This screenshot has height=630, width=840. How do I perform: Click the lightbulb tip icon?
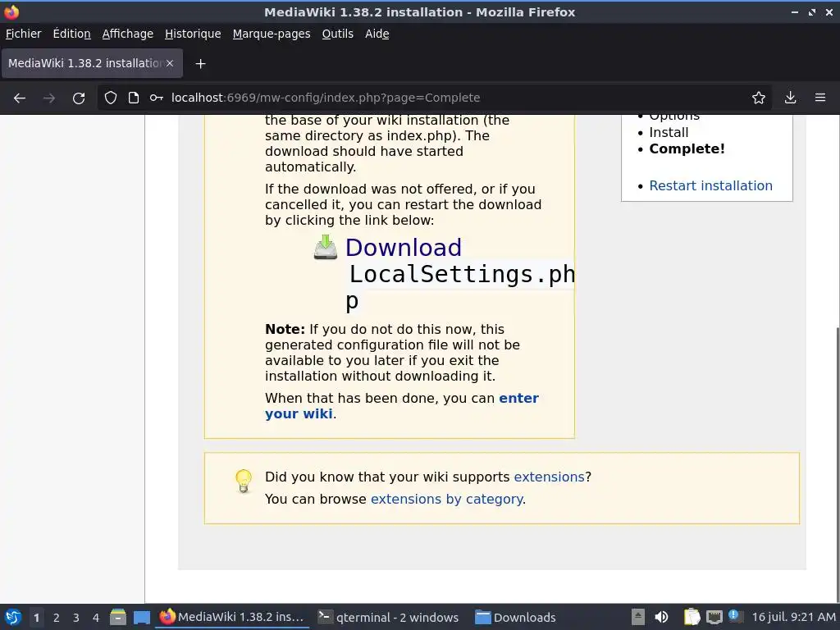point(243,481)
